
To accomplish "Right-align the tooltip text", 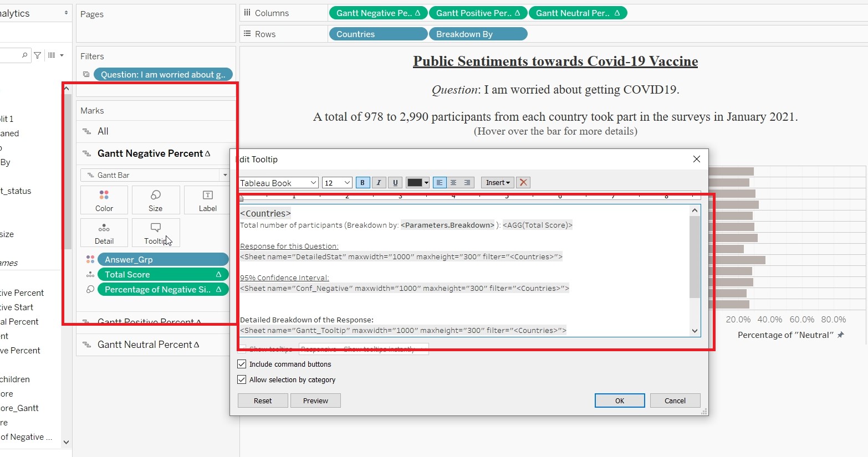I will pyautogui.click(x=467, y=183).
